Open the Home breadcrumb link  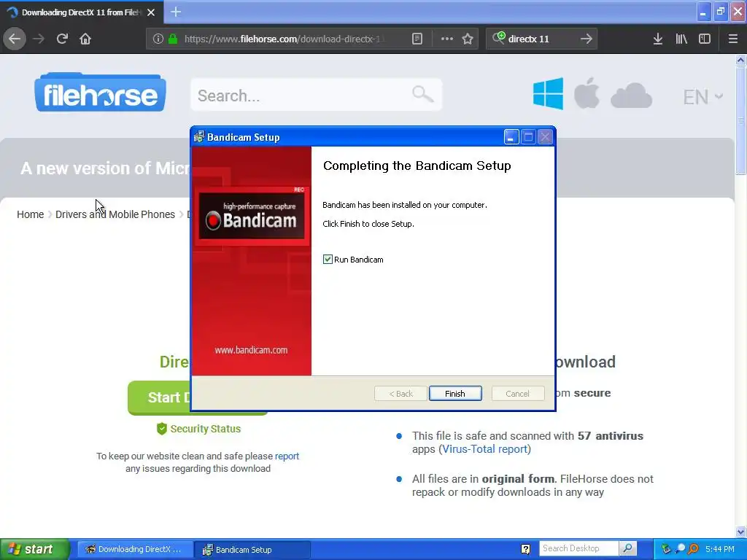click(30, 214)
